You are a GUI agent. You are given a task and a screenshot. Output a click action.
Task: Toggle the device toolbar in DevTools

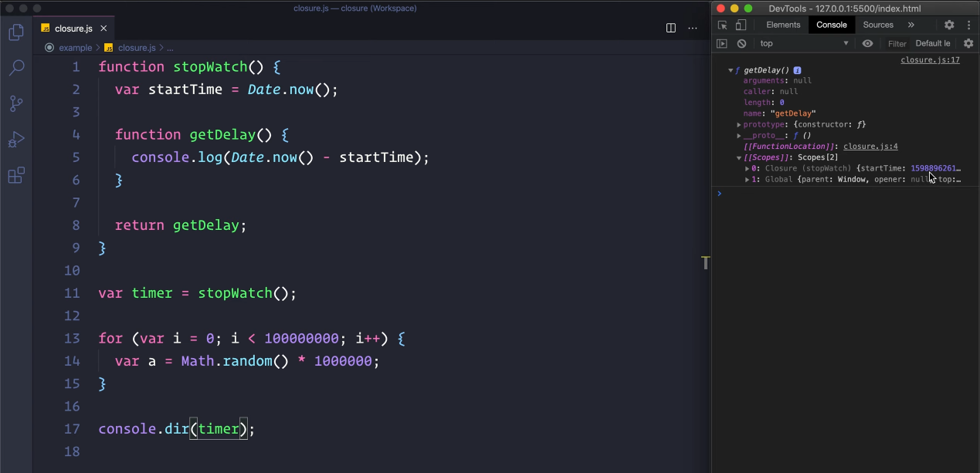coord(741,25)
